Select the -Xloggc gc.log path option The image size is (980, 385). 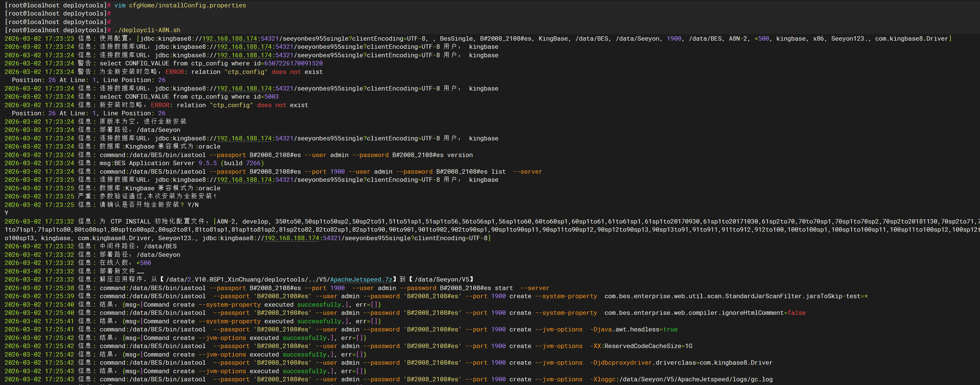point(681,379)
